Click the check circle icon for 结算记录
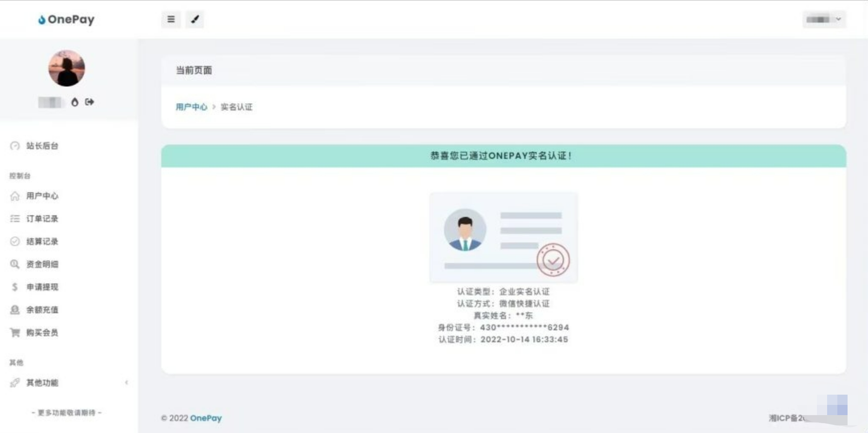The height and width of the screenshot is (433, 868). coord(15,241)
